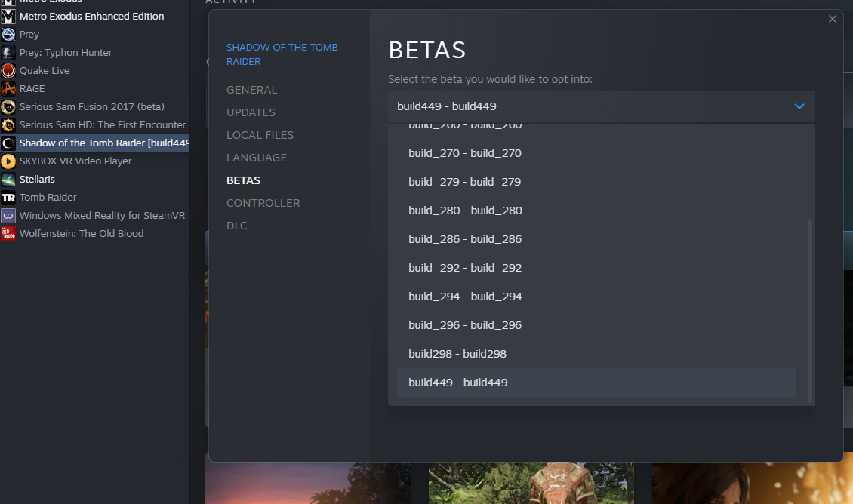
Task: Click the RAGE game icon
Action: click(8, 88)
